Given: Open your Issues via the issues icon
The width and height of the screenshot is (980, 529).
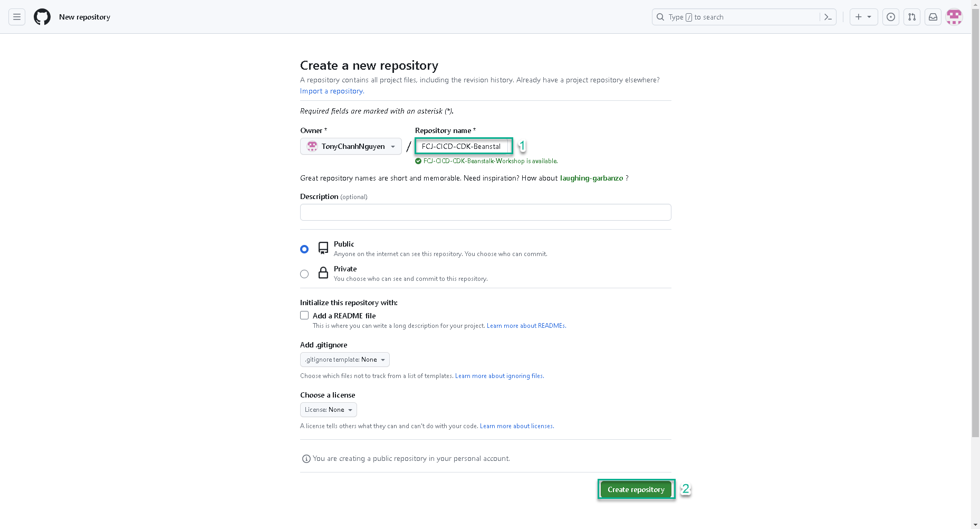Looking at the screenshot, I should click(890, 16).
